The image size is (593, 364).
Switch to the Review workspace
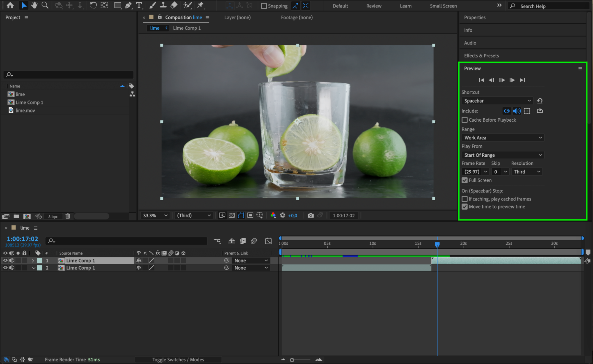[373, 6]
